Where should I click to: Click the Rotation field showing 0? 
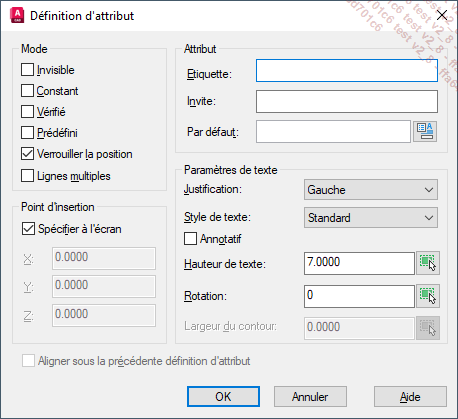tap(359, 296)
